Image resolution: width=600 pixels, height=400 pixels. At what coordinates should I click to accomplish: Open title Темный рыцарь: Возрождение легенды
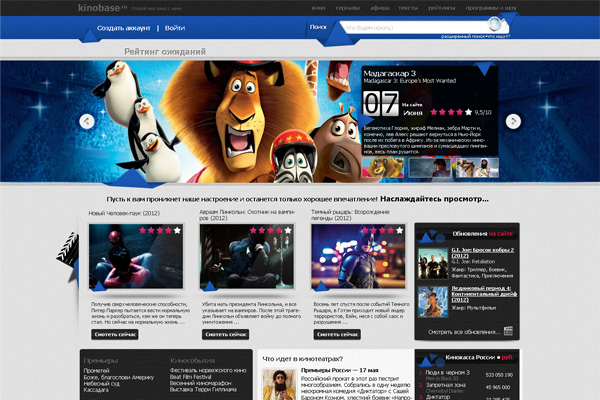[350, 215]
